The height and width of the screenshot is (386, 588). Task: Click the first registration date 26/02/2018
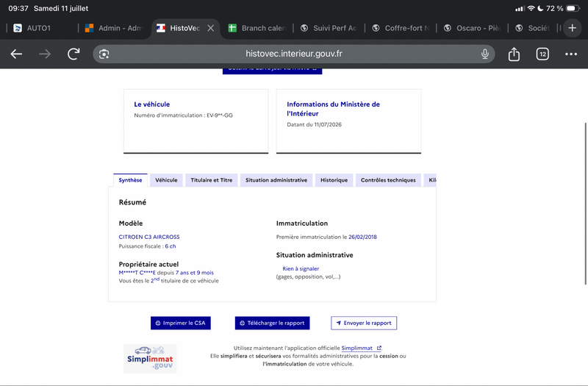coord(362,237)
